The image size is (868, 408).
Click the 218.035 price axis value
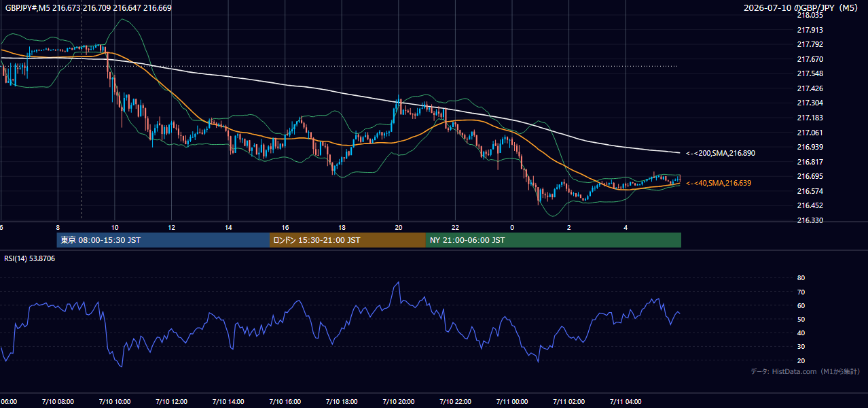810,15
